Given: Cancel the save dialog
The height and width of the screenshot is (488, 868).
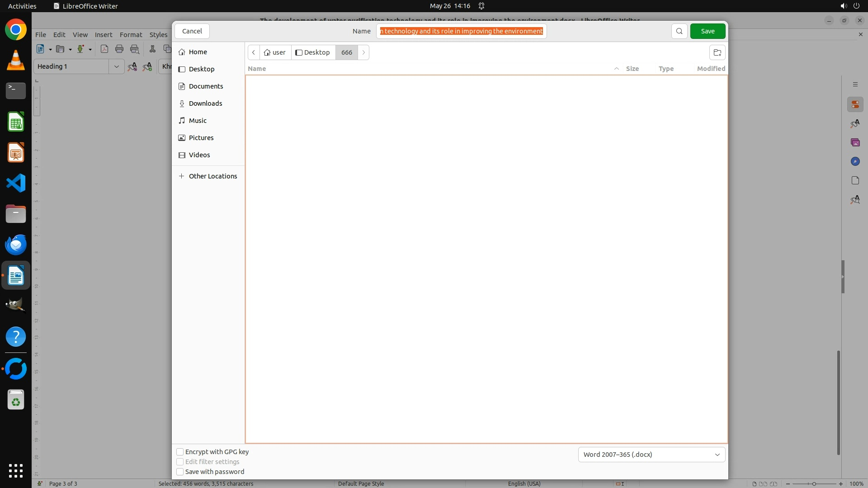Looking at the screenshot, I should coord(192,31).
